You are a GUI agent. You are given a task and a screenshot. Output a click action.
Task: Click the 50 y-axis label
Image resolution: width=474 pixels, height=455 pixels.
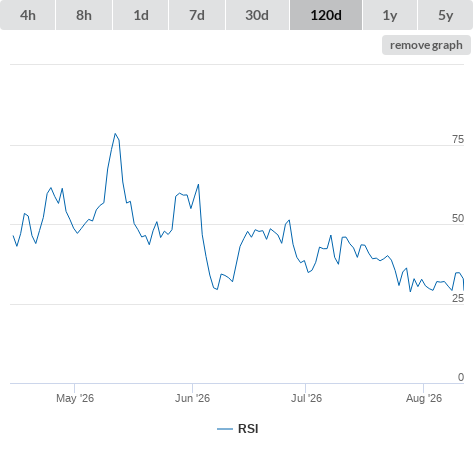458,218
